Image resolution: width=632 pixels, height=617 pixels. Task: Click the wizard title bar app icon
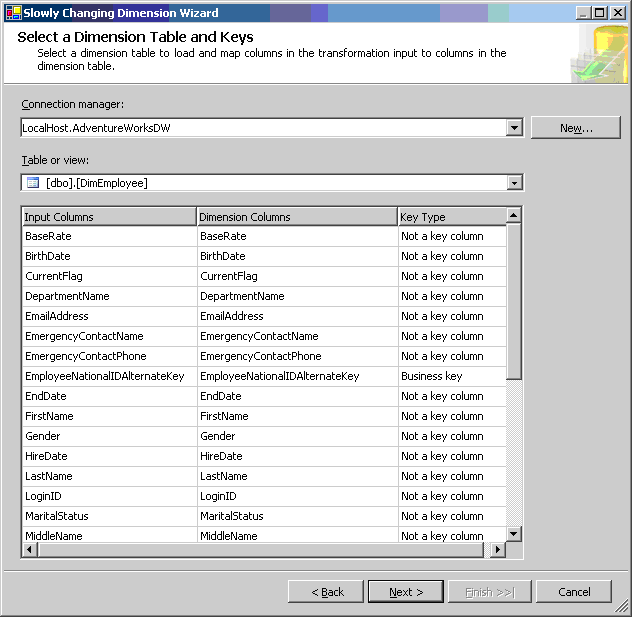(x=11, y=12)
